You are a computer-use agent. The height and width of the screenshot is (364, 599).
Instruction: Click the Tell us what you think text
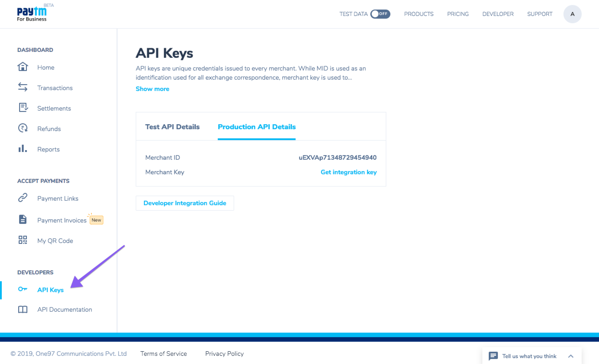click(x=529, y=356)
